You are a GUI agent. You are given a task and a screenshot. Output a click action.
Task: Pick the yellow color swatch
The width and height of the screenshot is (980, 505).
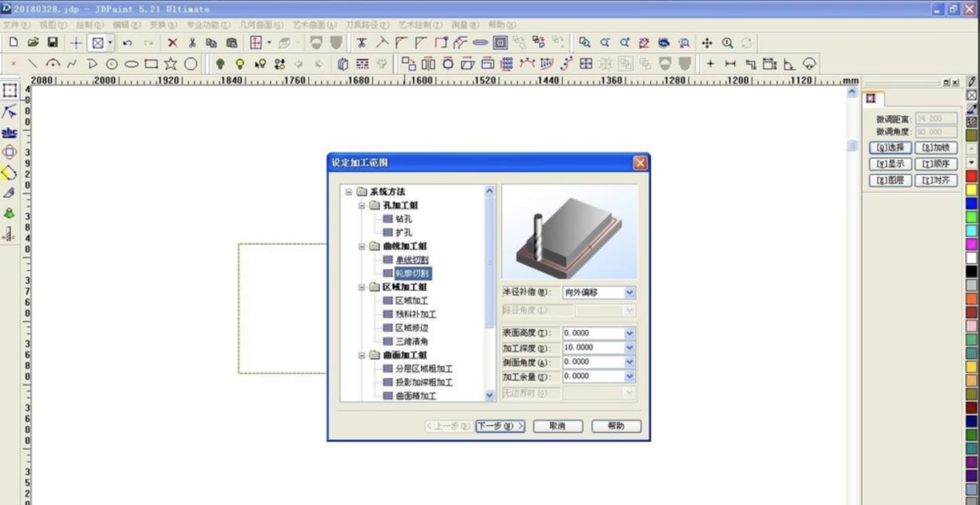[x=971, y=190]
